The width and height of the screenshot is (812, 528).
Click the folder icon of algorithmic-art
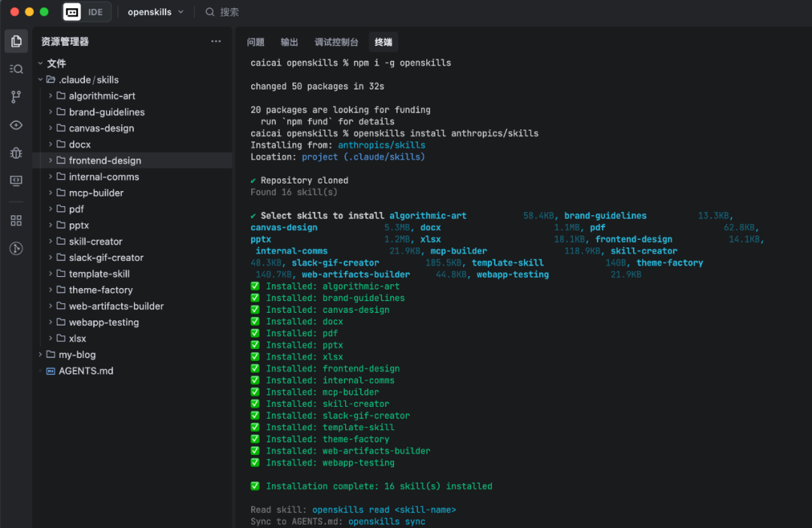[61, 96]
